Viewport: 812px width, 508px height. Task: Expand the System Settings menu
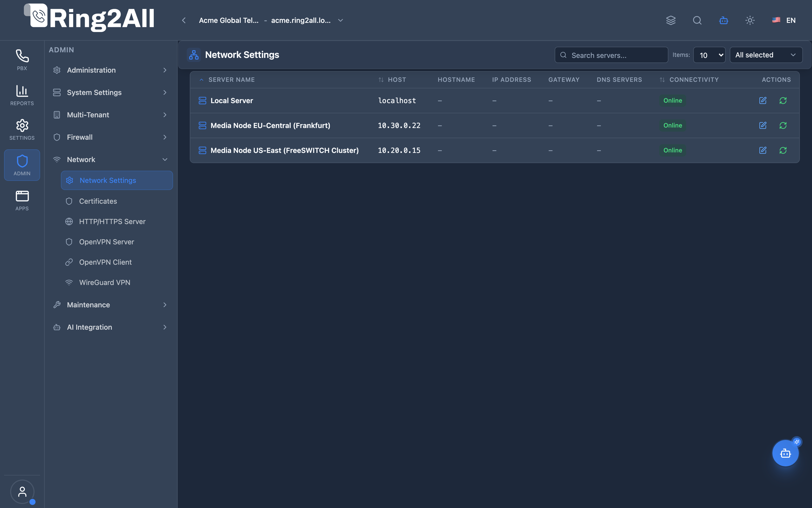point(110,92)
